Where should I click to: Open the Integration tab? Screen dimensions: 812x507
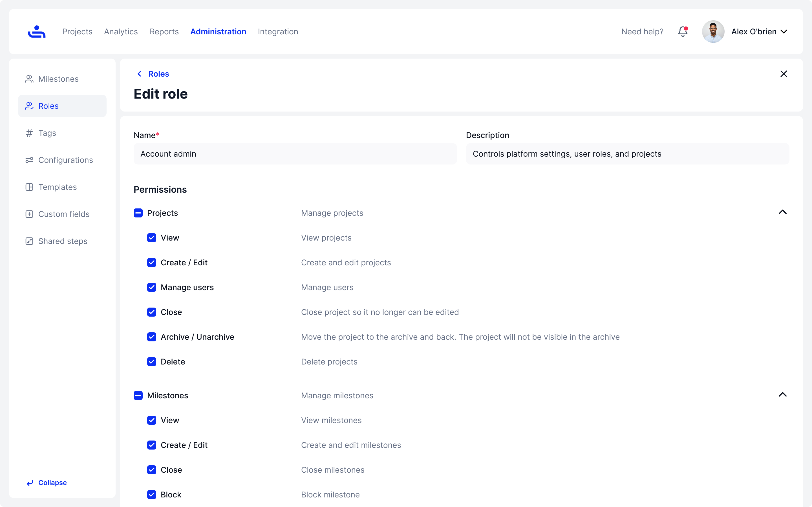coord(278,32)
